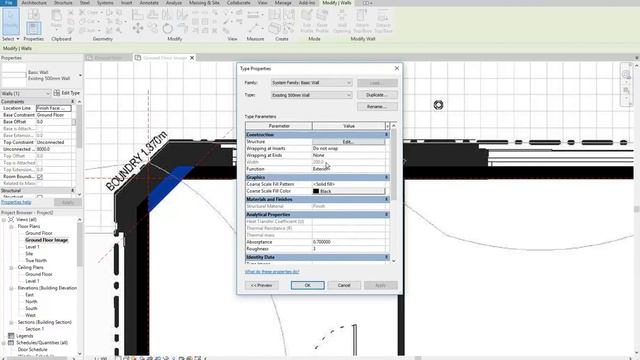Open the Manage ribbon tab
The width and height of the screenshot is (640, 360).
[283, 3]
